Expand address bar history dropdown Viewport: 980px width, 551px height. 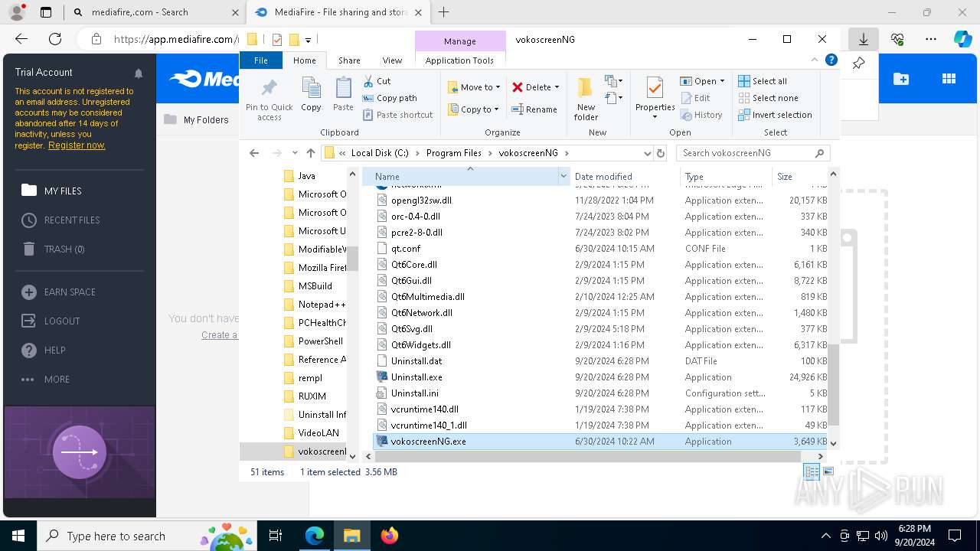click(x=648, y=153)
